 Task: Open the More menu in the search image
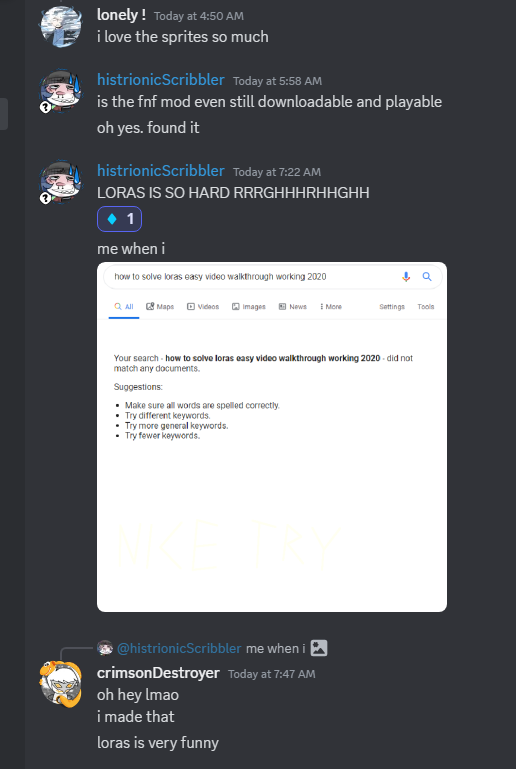[x=331, y=307]
